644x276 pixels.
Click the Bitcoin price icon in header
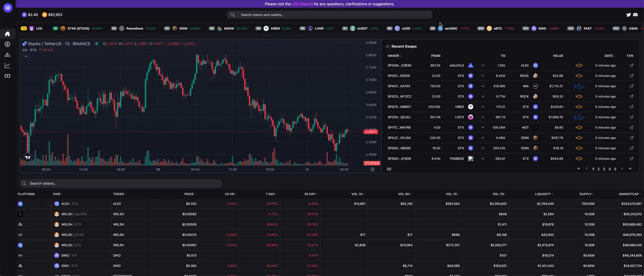pyautogui.click(x=45, y=15)
